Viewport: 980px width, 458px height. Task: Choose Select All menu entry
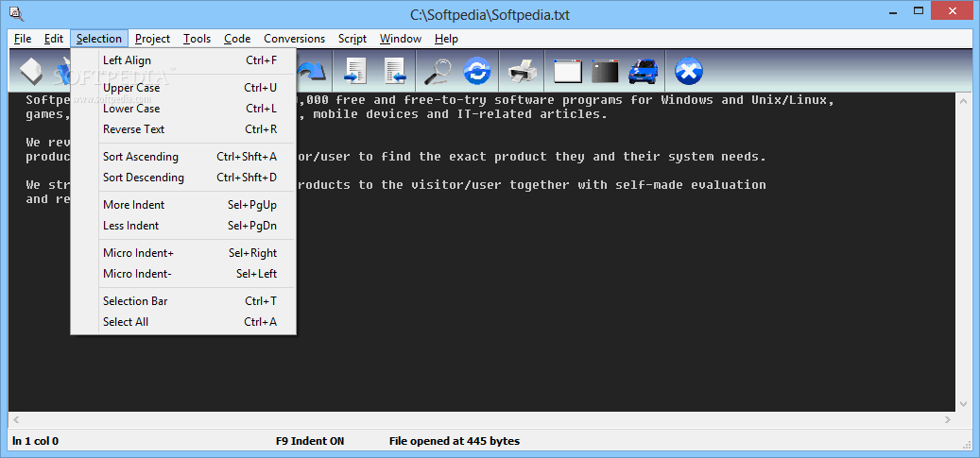pyautogui.click(x=183, y=322)
